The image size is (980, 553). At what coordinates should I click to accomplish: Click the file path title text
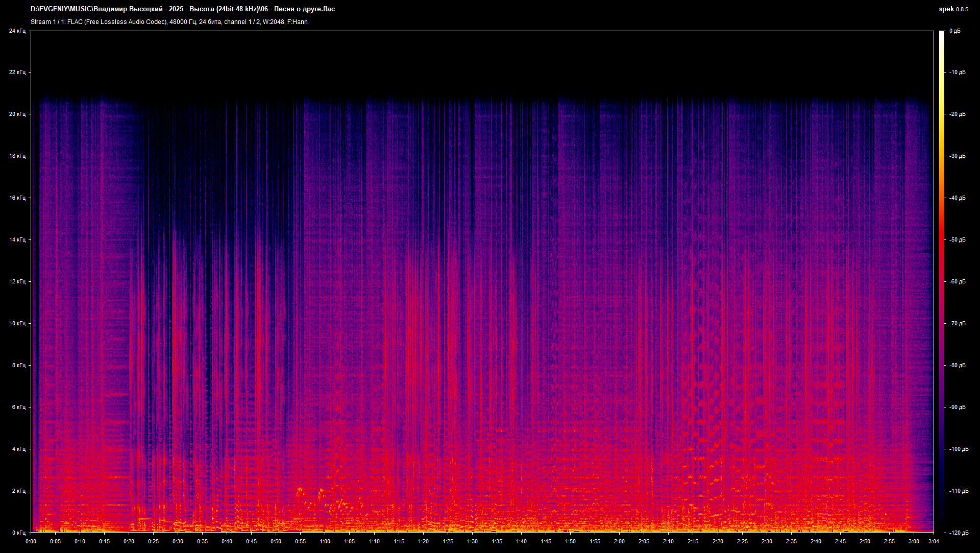[183, 9]
